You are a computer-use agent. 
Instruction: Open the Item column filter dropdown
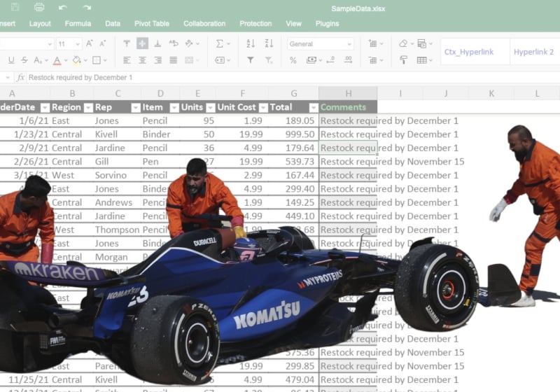174,108
